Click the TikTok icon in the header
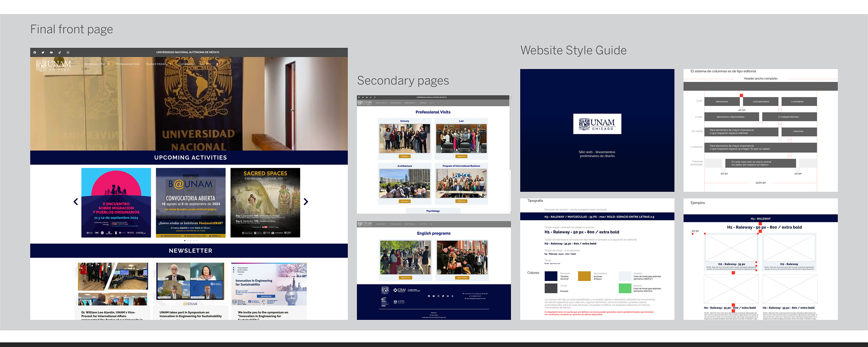 pyautogui.click(x=60, y=53)
